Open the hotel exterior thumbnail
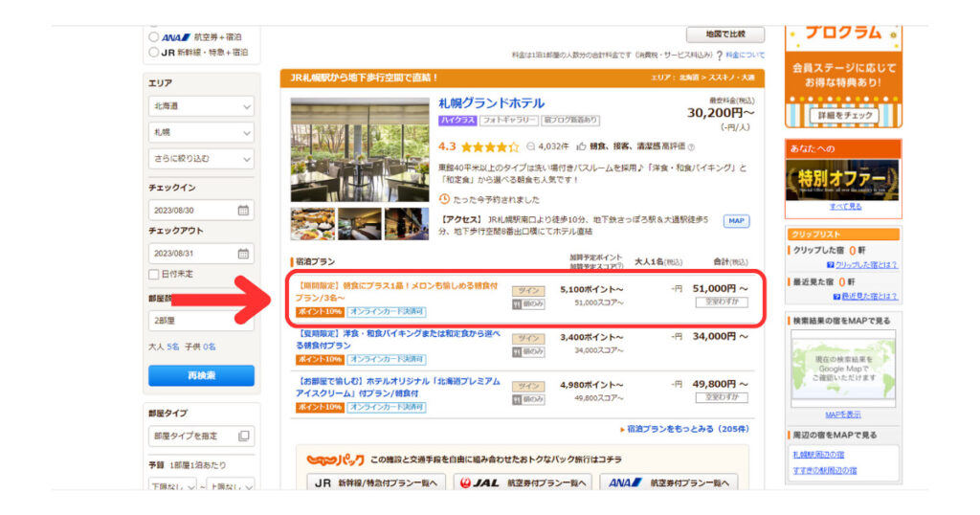 point(406,224)
